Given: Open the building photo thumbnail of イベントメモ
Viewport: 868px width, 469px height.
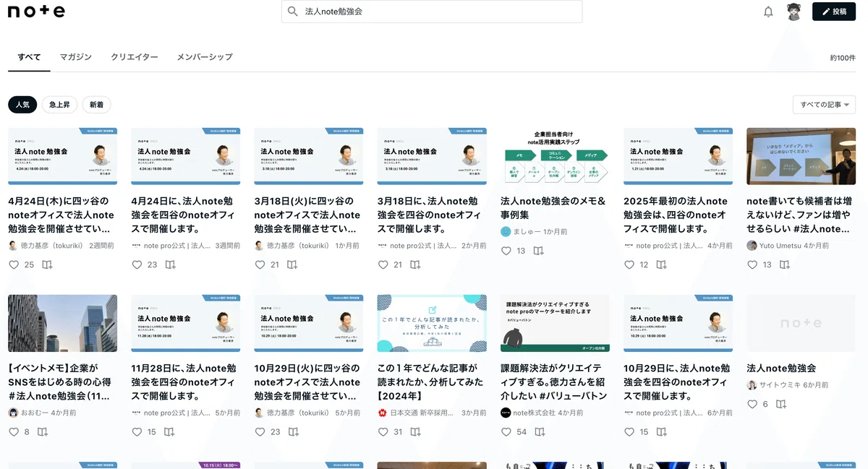Looking at the screenshot, I should click(x=62, y=323).
